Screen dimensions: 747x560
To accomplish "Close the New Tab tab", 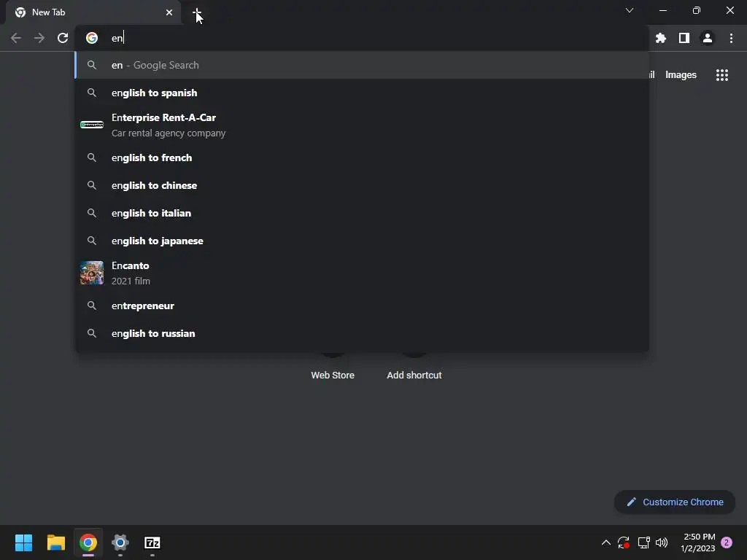I will 169,12.
